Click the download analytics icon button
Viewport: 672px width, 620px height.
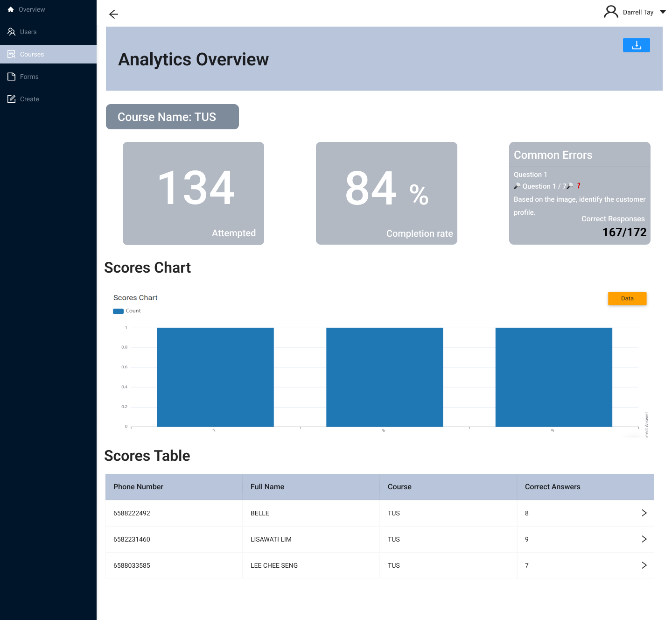(636, 45)
